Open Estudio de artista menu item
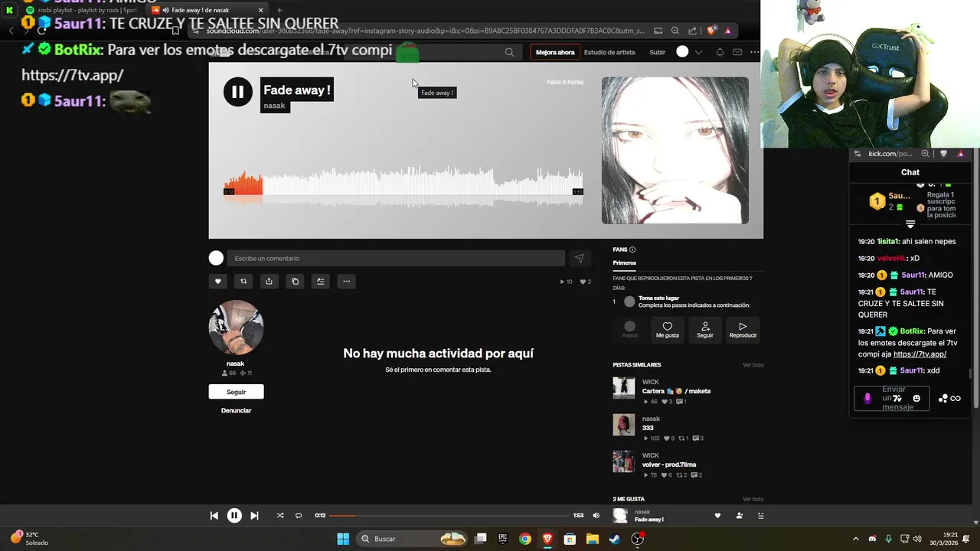This screenshot has height=551, width=980. [609, 52]
